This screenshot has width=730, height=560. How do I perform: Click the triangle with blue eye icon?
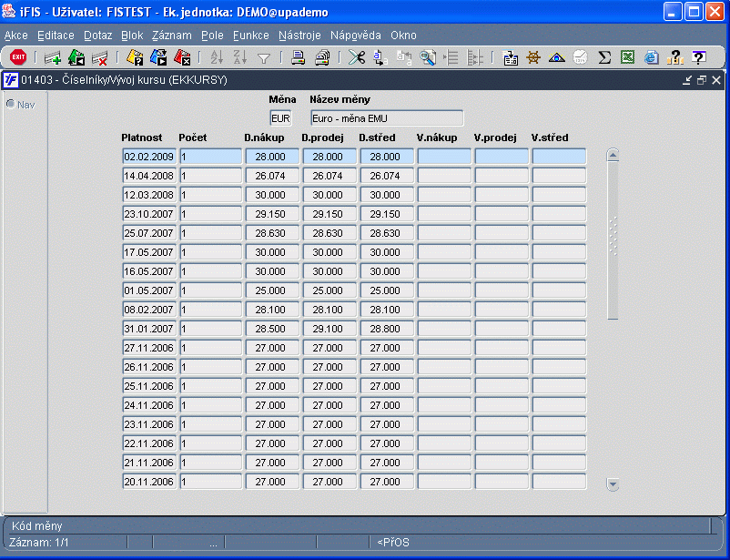point(557,57)
